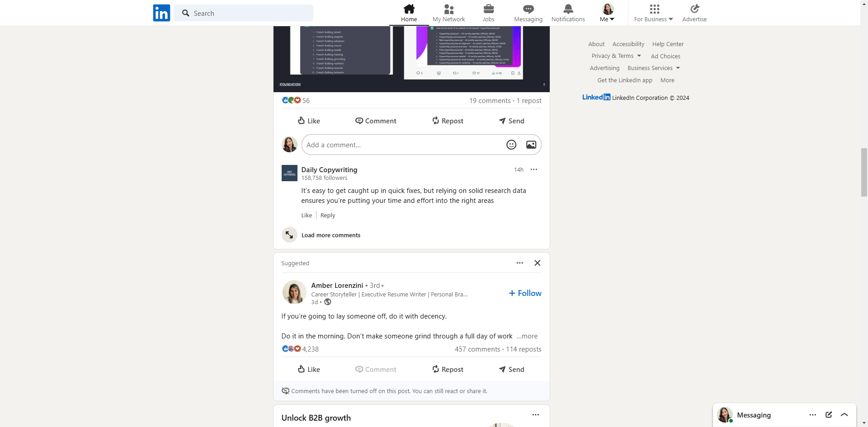Attach a photo to the comment
The width and height of the screenshot is (868, 427).
[531, 145]
